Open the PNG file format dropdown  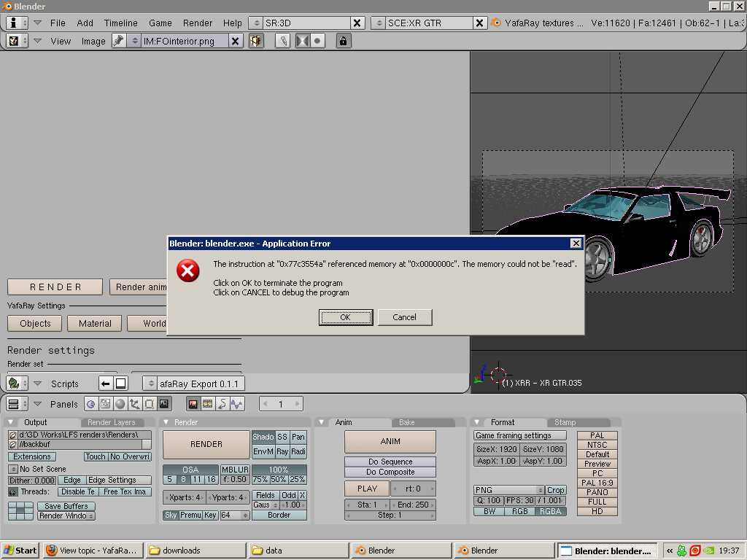click(508, 490)
